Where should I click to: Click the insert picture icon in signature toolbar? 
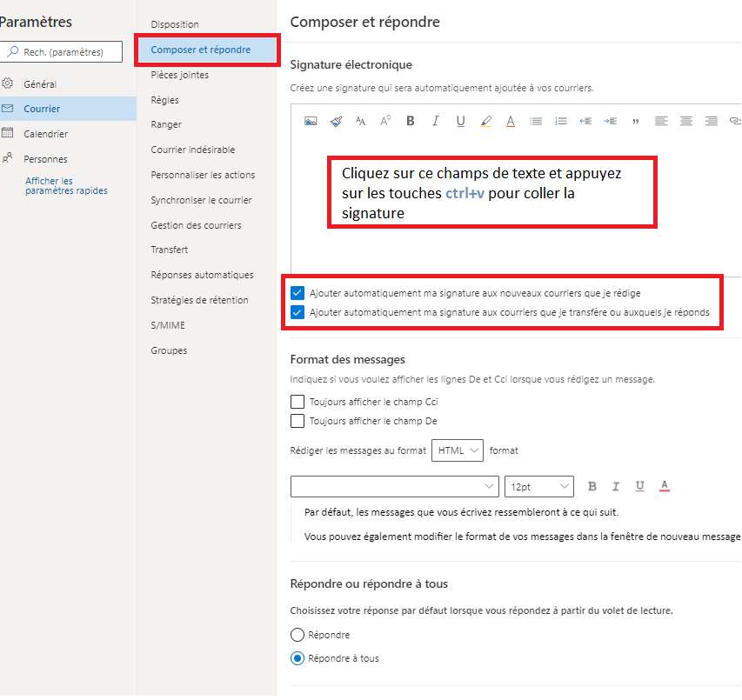pyautogui.click(x=311, y=121)
